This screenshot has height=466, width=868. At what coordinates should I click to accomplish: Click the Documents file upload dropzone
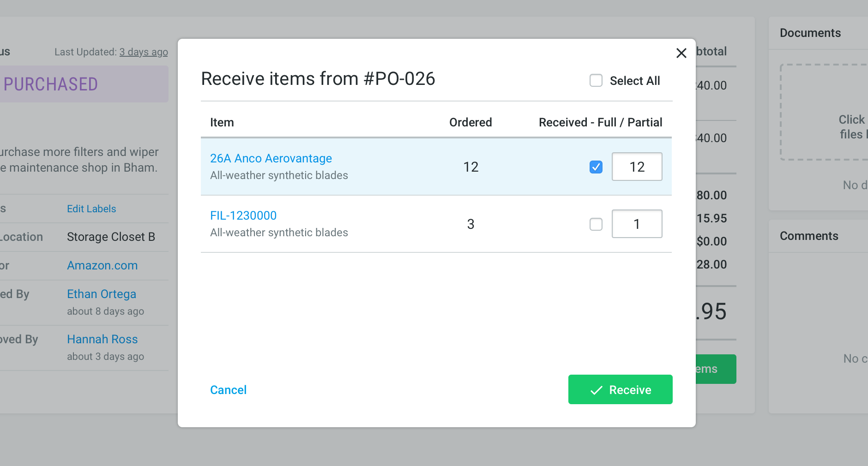coord(824,112)
